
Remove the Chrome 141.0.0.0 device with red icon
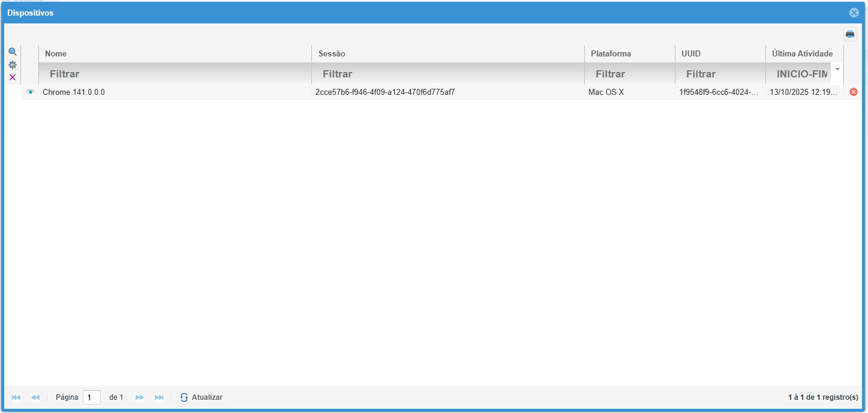pyautogui.click(x=854, y=92)
